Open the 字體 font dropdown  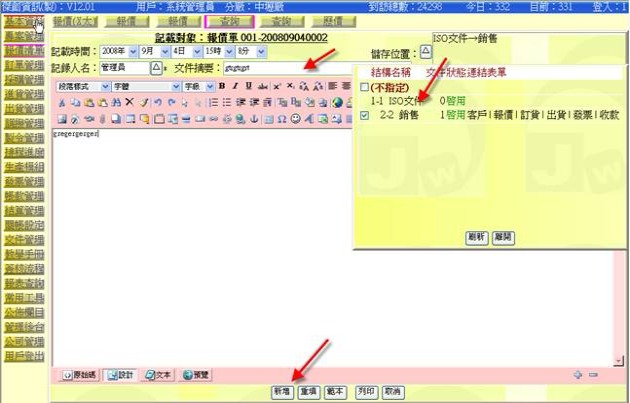pyautogui.click(x=148, y=87)
